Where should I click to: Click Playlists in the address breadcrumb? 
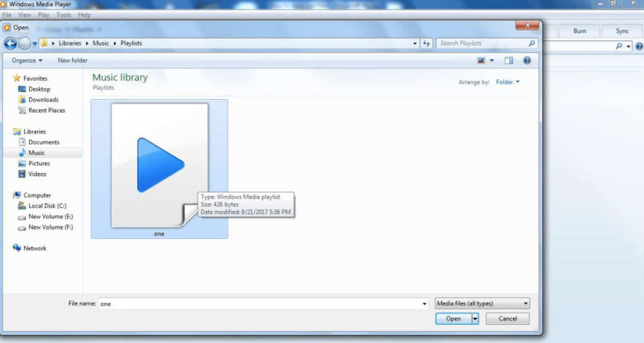click(131, 43)
